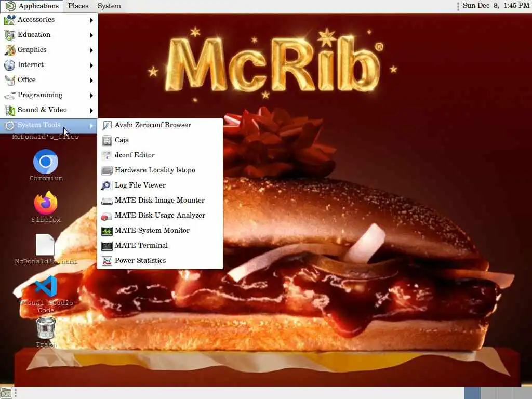Click the Hardware Locality lstopo icon
Screen dimensions: 532x399
(107, 170)
